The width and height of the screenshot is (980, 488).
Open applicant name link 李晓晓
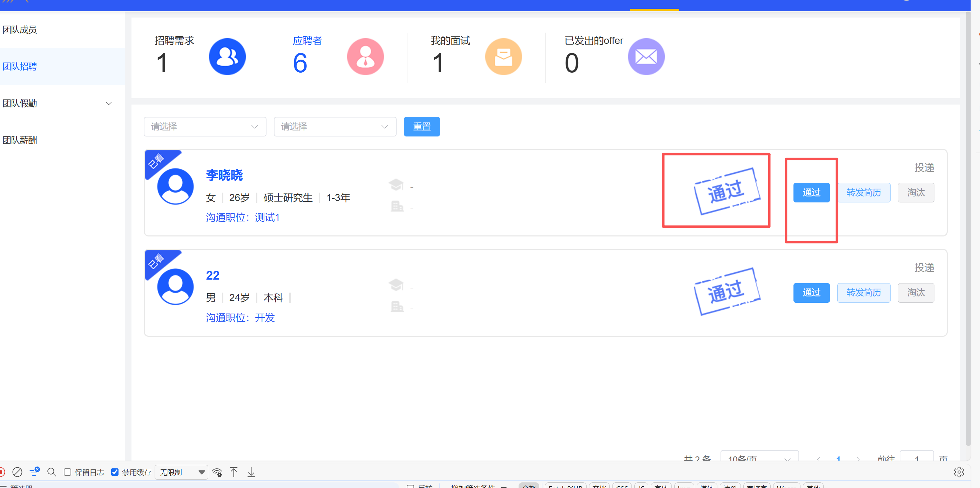pyautogui.click(x=224, y=175)
